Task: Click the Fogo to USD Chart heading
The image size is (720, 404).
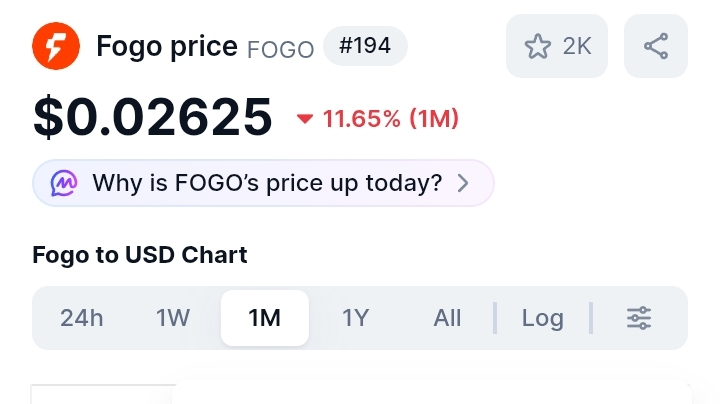Action: (x=140, y=254)
